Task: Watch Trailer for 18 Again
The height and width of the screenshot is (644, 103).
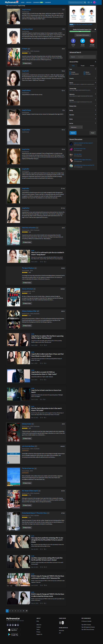Action: (x=27, y=63)
